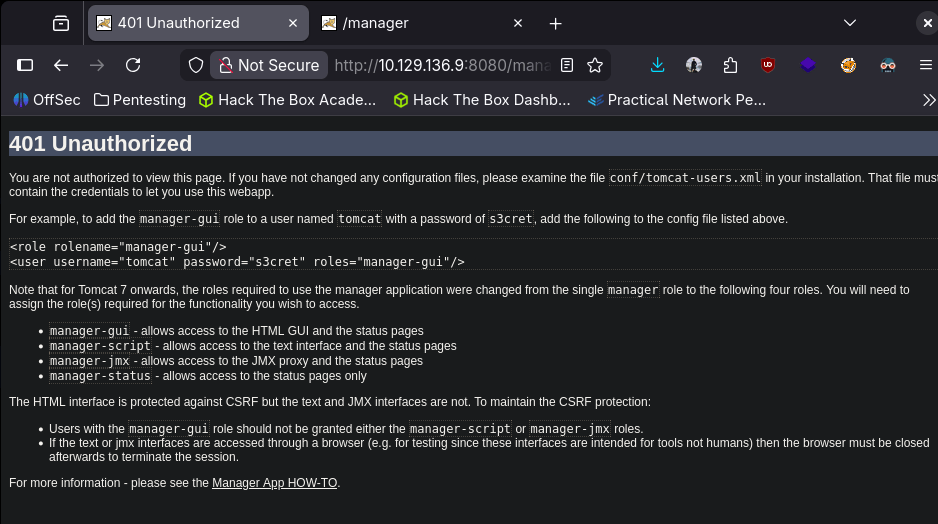The width and height of the screenshot is (938, 524).
Task: Open a new tab with plus
Action: (556, 23)
